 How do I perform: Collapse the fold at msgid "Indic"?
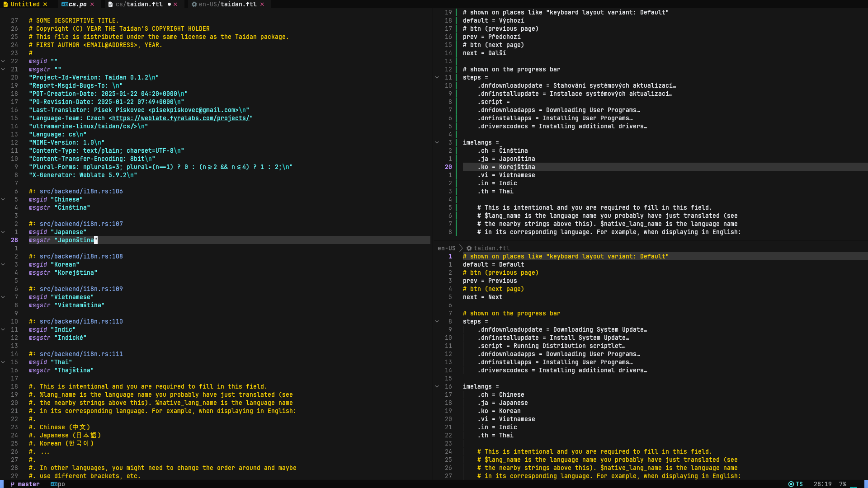point(3,329)
